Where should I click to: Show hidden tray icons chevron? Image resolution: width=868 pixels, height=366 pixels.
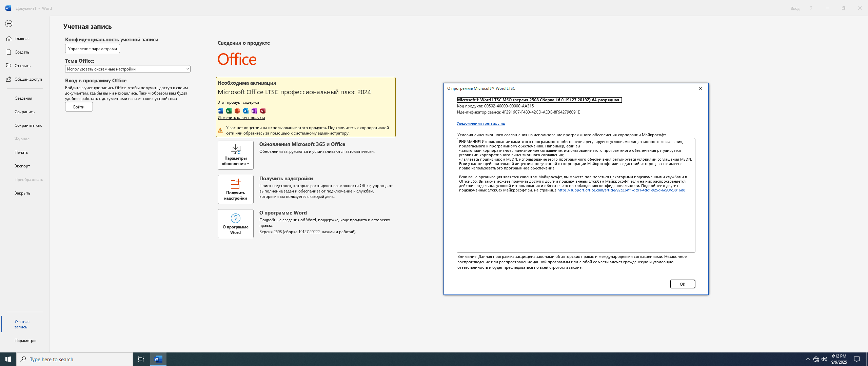click(808, 359)
